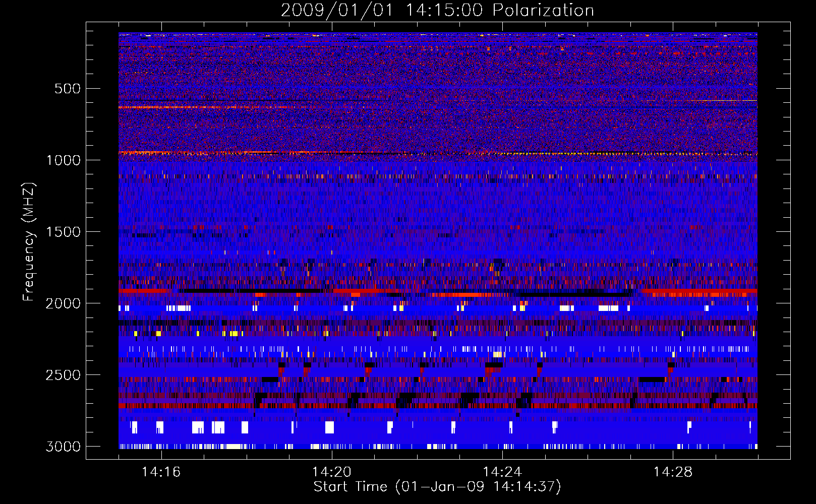816x504 pixels.
Task: Click the 1500 frequency tick label
Action: click(63, 232)
